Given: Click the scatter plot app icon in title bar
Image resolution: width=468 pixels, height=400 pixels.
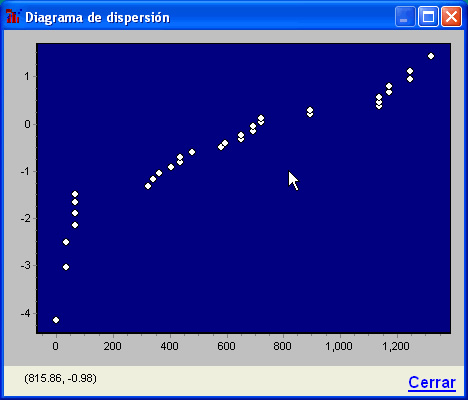Looking at the screenshot, I should [x=14, y=16].
